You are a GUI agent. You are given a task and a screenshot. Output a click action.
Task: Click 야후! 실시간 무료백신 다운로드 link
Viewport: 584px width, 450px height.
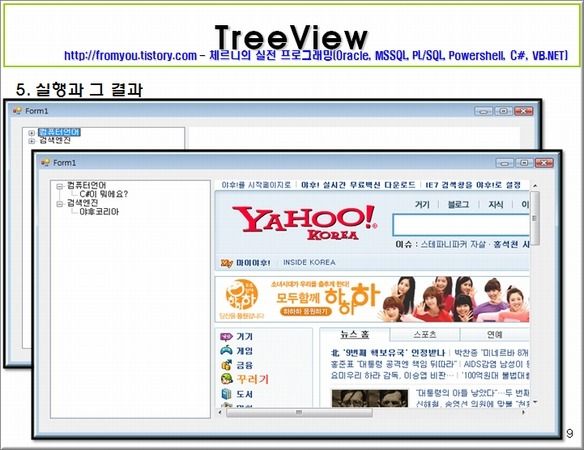pos(358,185)
